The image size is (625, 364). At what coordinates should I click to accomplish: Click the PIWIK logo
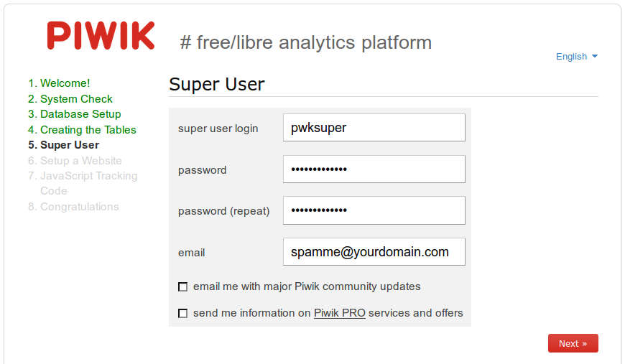click(x=101, y=35)
